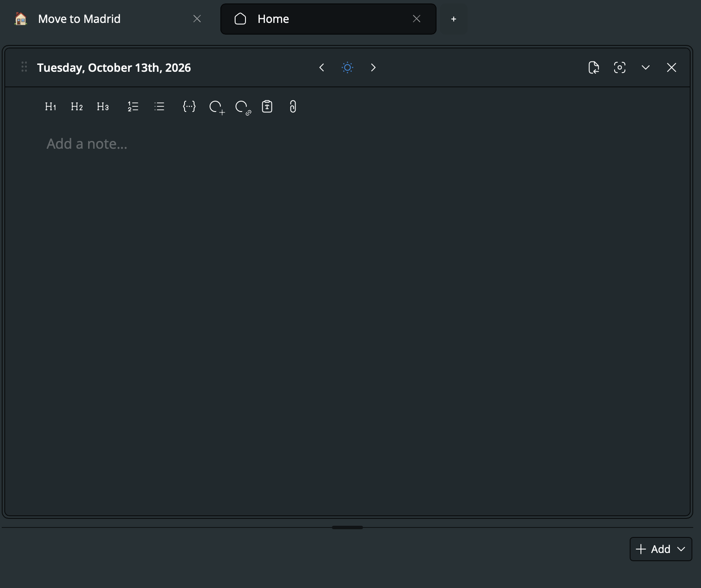This screenshot has width=701, height=588.
Task: Click the circle-with-link toolbar icon
Action: coord(242,107)
